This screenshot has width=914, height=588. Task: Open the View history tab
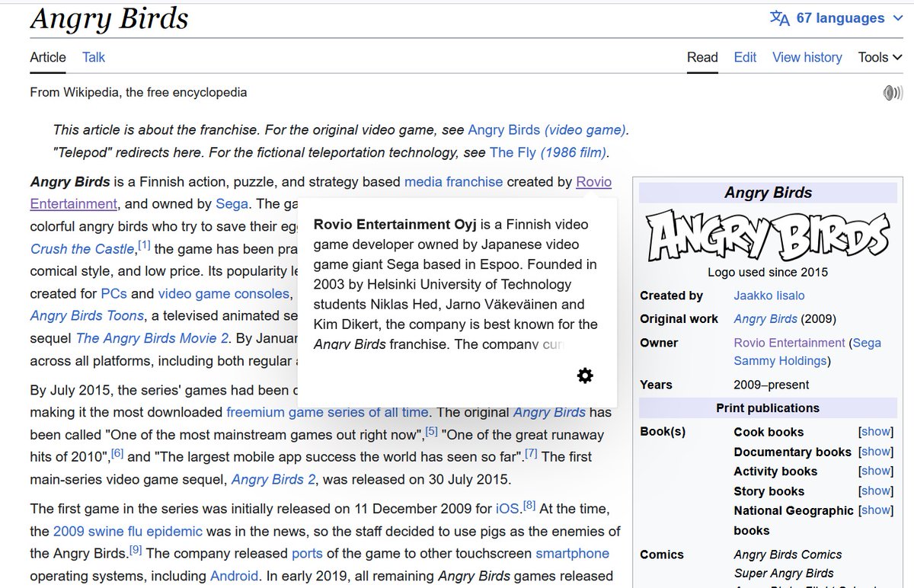pos(807,57)
